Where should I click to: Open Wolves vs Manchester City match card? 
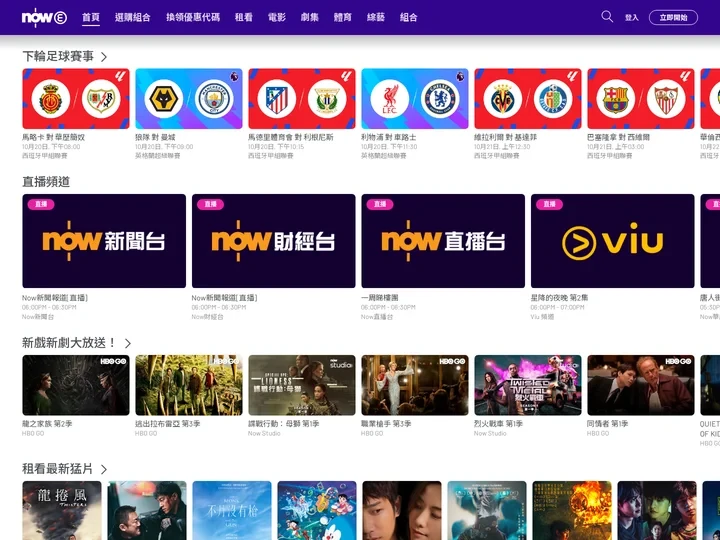point(188,99)
